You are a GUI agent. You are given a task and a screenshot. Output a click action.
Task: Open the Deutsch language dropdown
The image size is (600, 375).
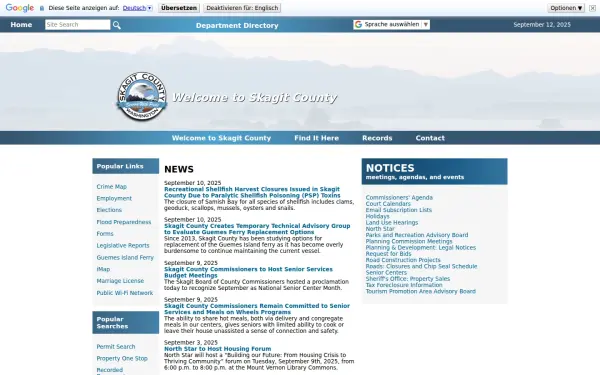point(137,8)
